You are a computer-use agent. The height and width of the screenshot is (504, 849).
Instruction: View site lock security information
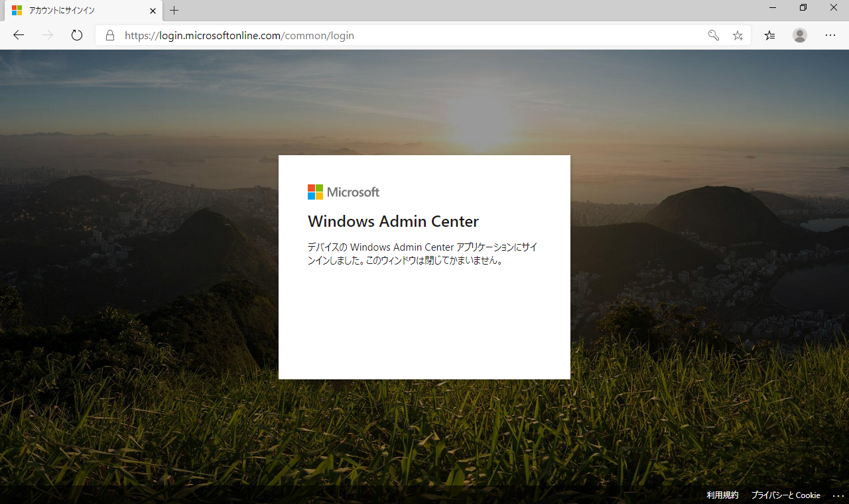(x=110, y=35)
